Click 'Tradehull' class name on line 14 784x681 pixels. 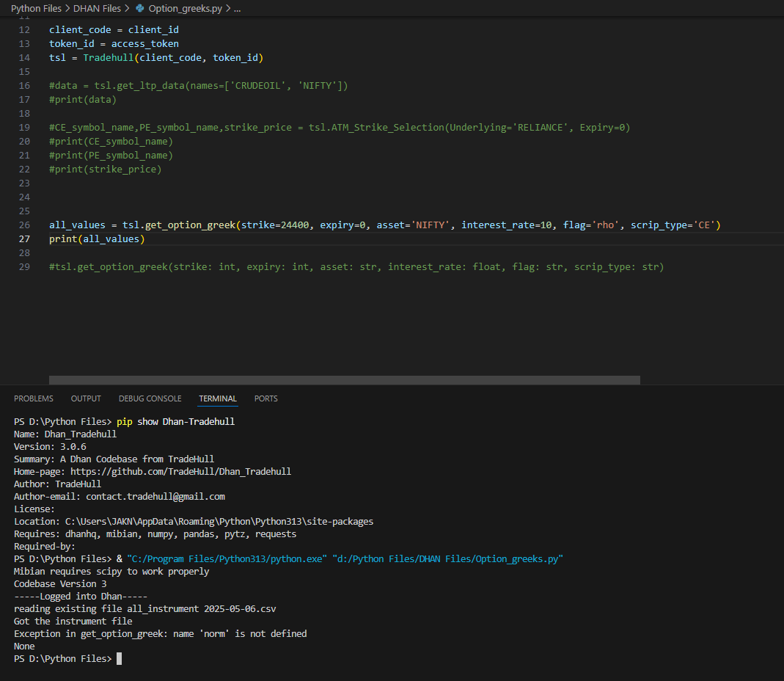click(109, 58)
